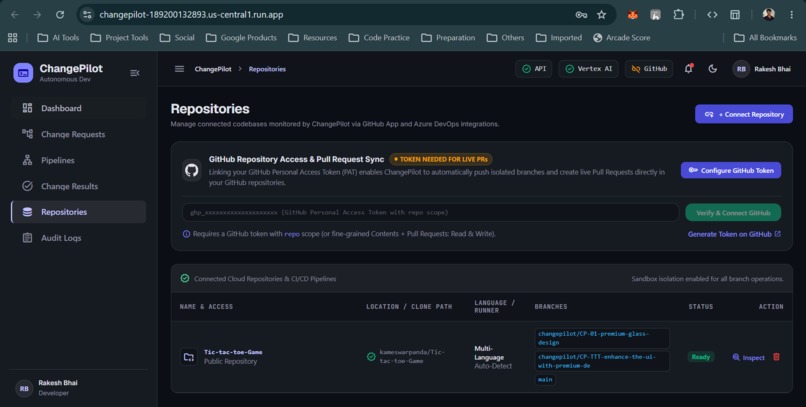Click the Tic-tac-toe-Game repository folder icon
Image resolution: width=806 pixels, height=407 pixels.
point(189,357)
